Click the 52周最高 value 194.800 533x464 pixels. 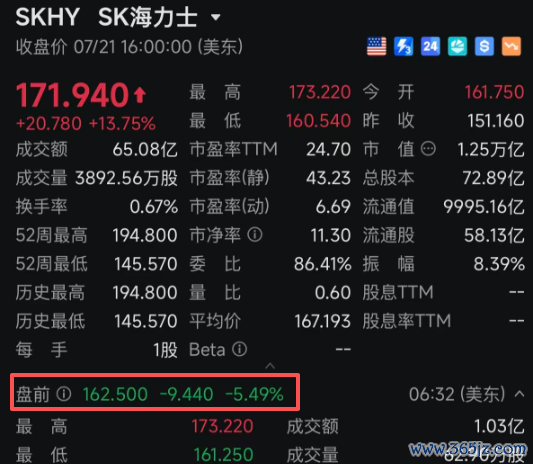145,235
